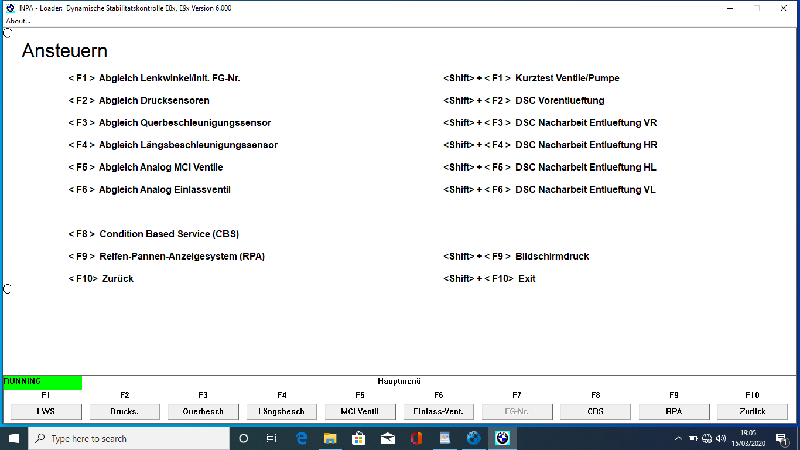This screenshot has height=450, width=800.
Task: Open Microsoft Store from the taskbar
Action: [x=359, y=438]
